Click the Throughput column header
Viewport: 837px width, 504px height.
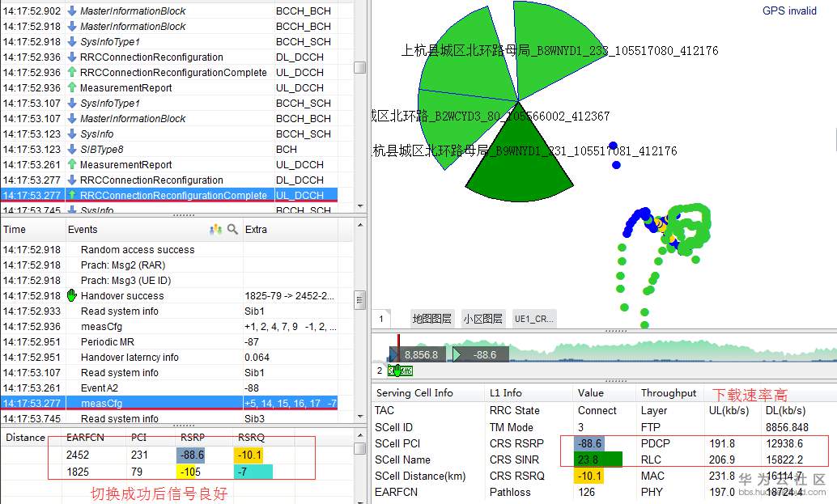(x=669, y=393)
